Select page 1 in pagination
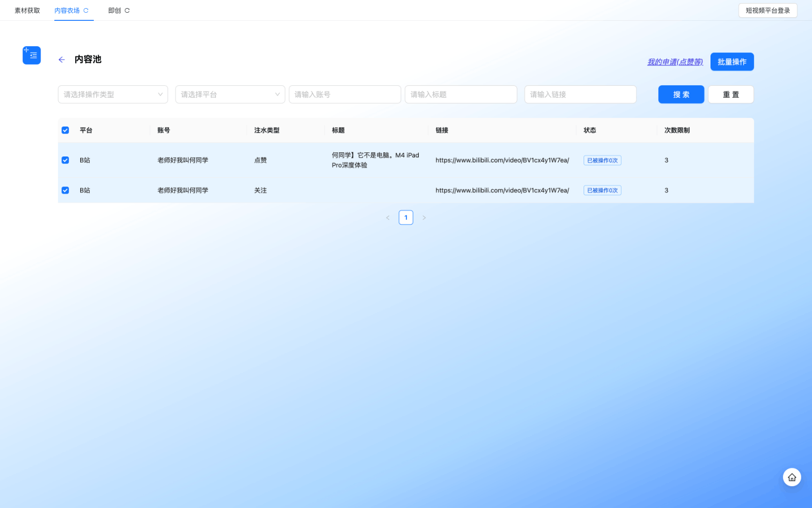The image size is (812, 508). coord(406,217)
